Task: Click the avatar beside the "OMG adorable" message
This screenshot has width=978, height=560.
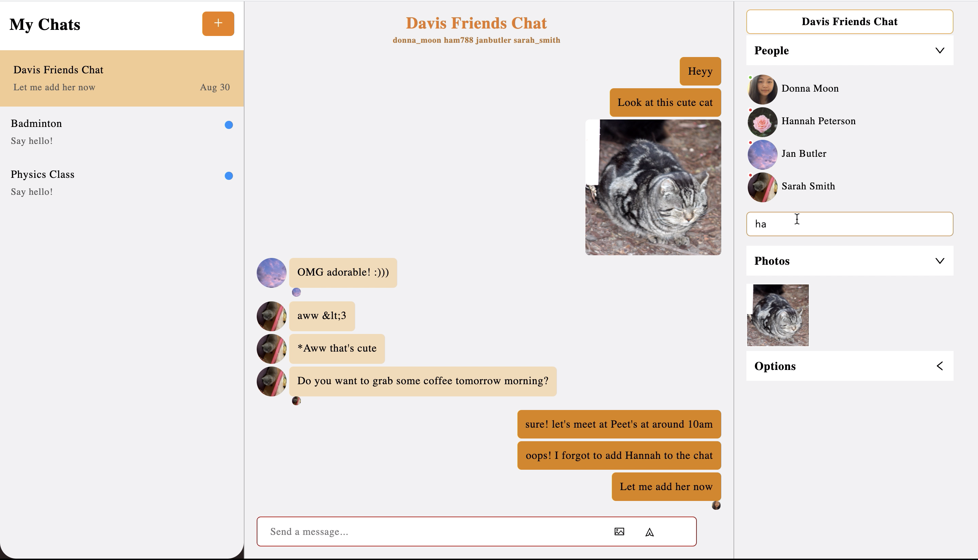Action: [271, 273]
